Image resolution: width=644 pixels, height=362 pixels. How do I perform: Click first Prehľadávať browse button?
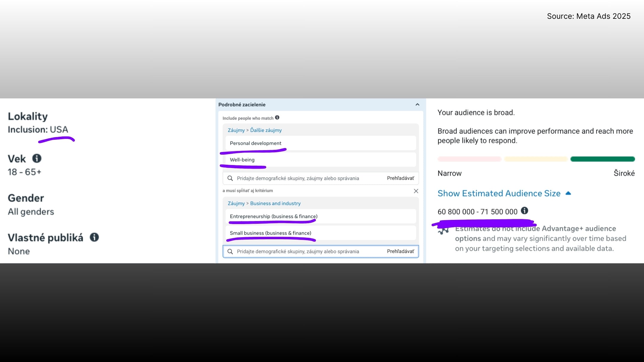coord(400,178)
